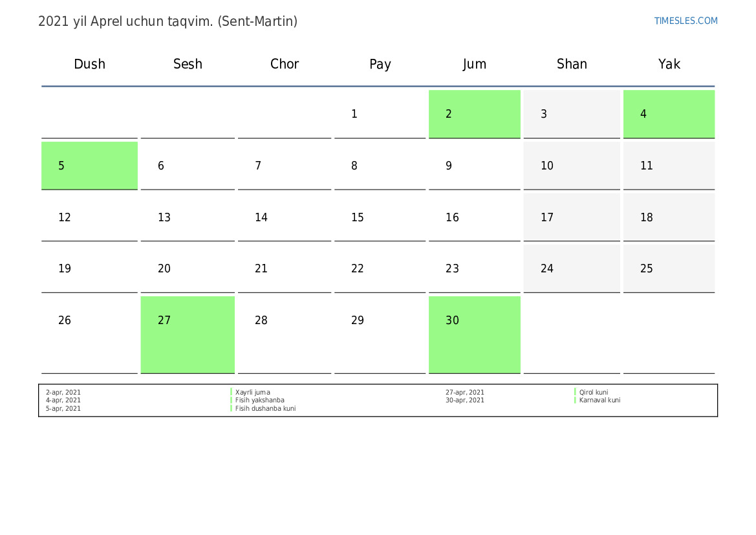Open the TIMESLES.COM link
Image resolution: width=756 pixels, height=535 pixels.
686,21
